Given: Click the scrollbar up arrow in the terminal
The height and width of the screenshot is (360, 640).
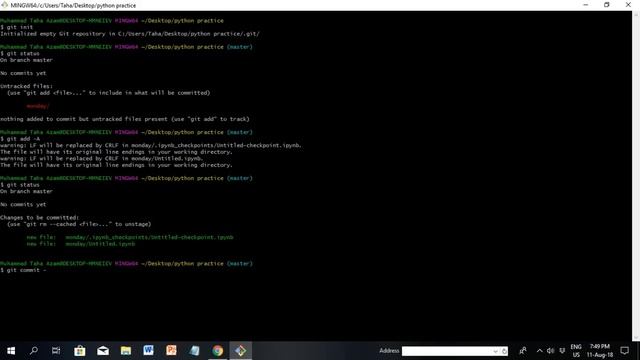Looking at the screenshot, I should pyautogui.click(x=636, y=14).
